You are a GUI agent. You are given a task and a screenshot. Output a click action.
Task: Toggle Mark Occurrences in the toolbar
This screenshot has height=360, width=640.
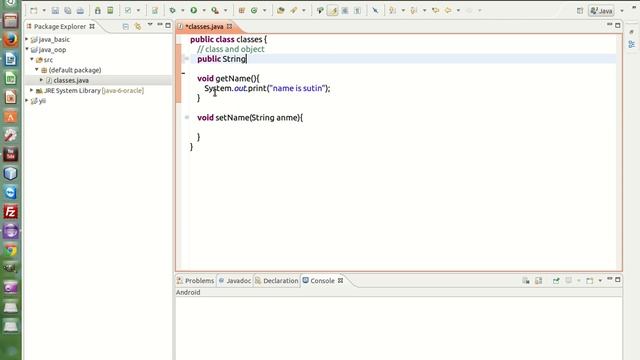[333, 11]
